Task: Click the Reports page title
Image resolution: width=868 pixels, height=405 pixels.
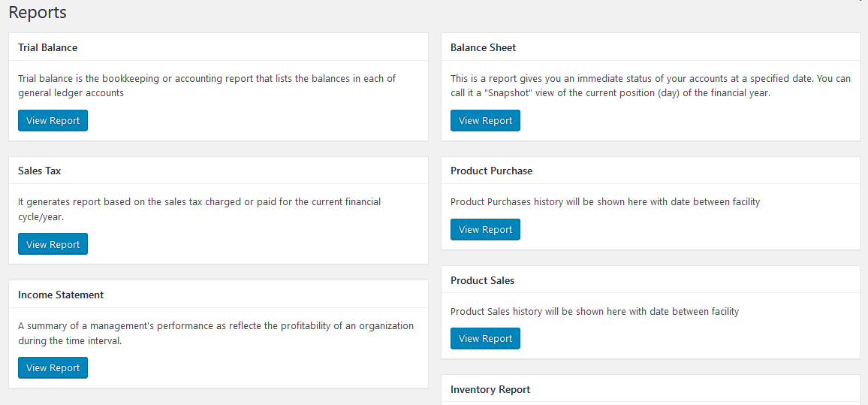Action: [x=38, y=13]
